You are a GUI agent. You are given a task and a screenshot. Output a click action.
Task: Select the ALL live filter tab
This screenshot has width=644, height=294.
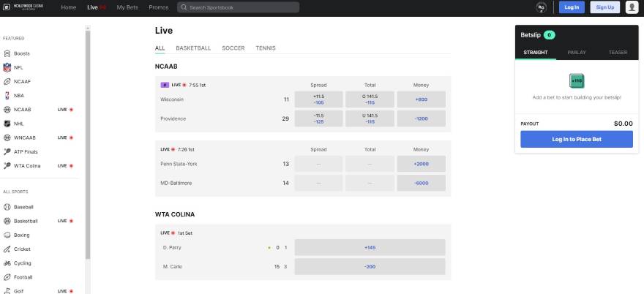(x=160, y=48)
